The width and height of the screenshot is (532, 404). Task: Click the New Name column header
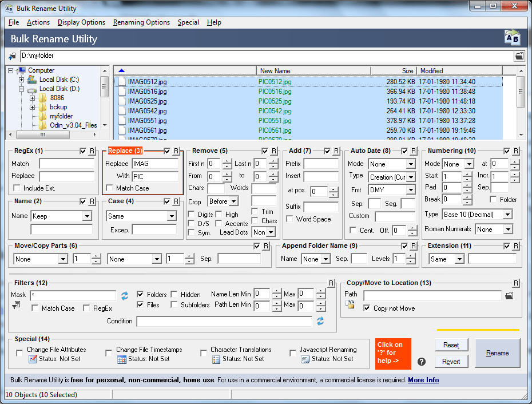pyautogui.click(x=313, y=71)
